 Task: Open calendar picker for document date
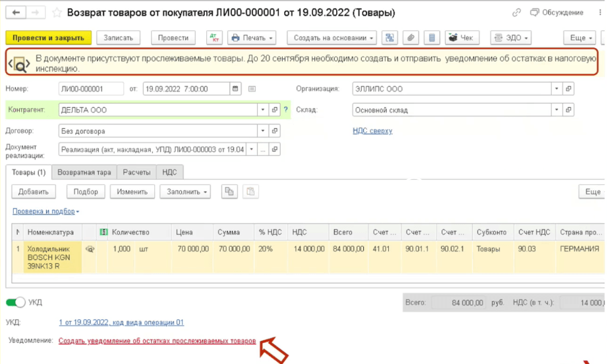click(x=235, y=89)
